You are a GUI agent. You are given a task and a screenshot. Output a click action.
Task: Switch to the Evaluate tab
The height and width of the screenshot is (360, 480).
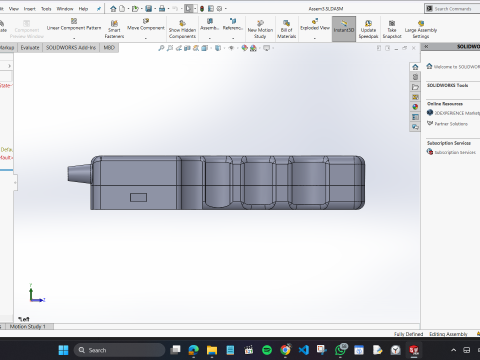point(30,48)
